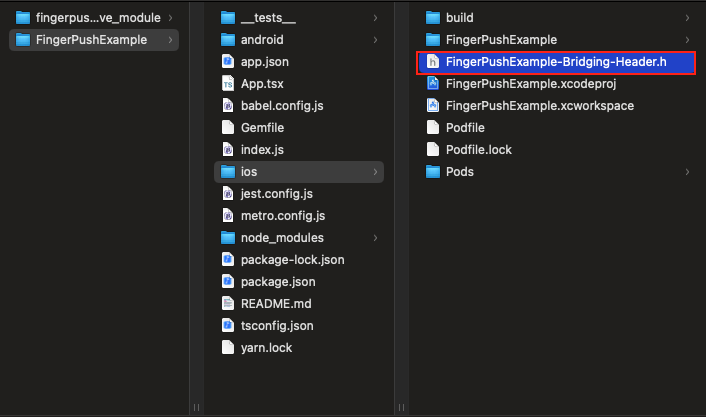
Task: Select the tsconfig.json file
Action: [276, 326]
